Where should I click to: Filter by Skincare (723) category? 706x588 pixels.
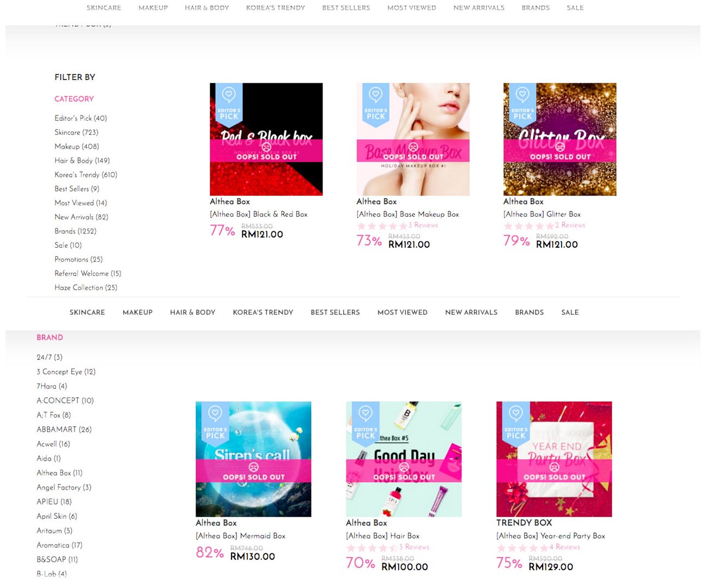(76, 132)
